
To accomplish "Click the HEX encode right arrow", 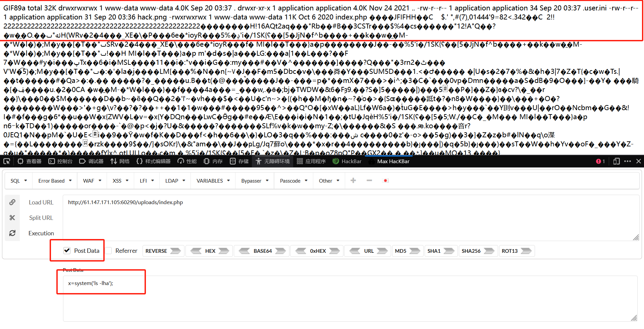I will (224, 251).
